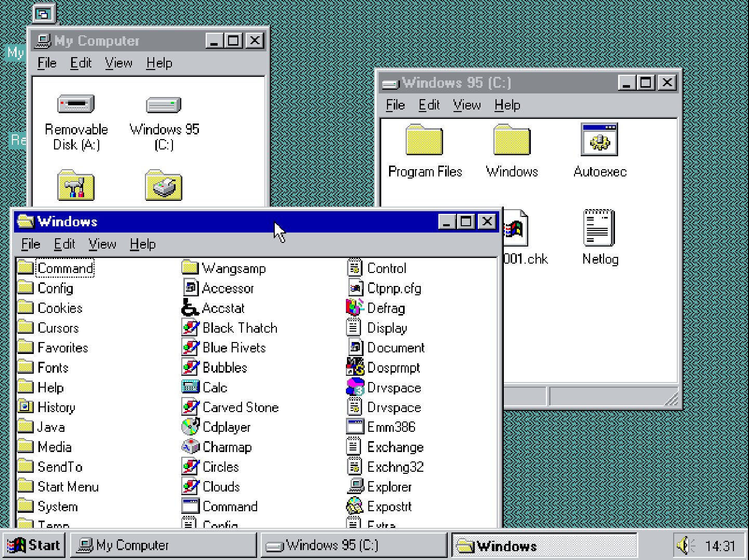Select the Black Thatch bitmap icon
The height and width of the screenshot is (560, 749).
(x=190, y=327)
